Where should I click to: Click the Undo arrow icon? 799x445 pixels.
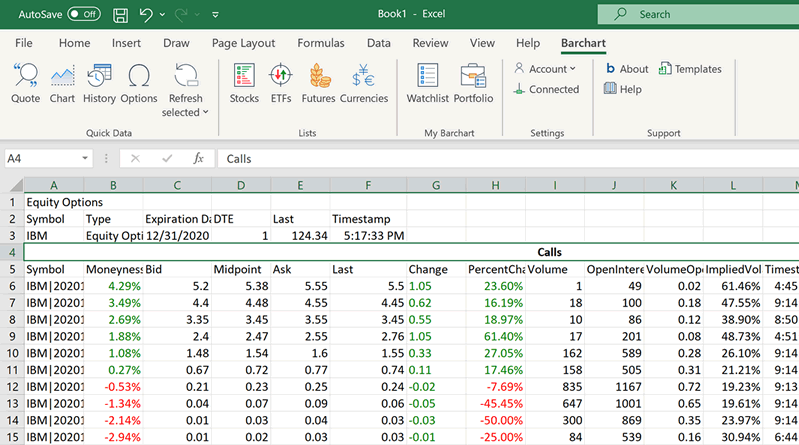(146, 15)
